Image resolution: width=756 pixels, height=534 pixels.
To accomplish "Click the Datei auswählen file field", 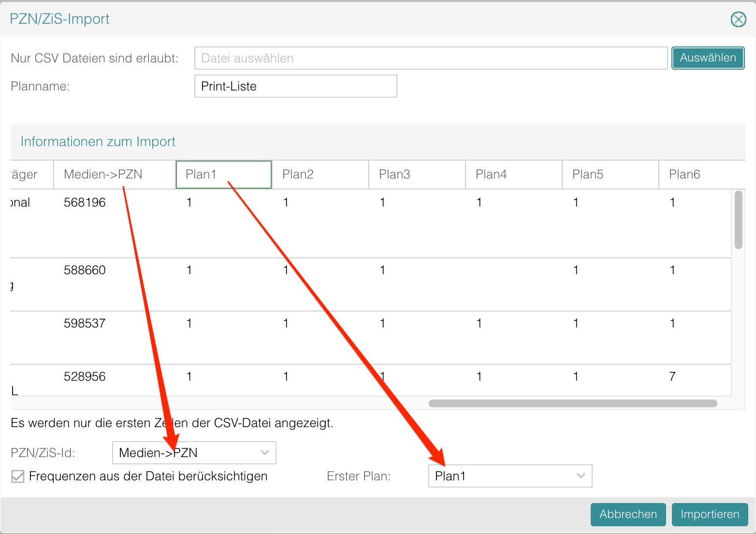I will pos(430,58).
